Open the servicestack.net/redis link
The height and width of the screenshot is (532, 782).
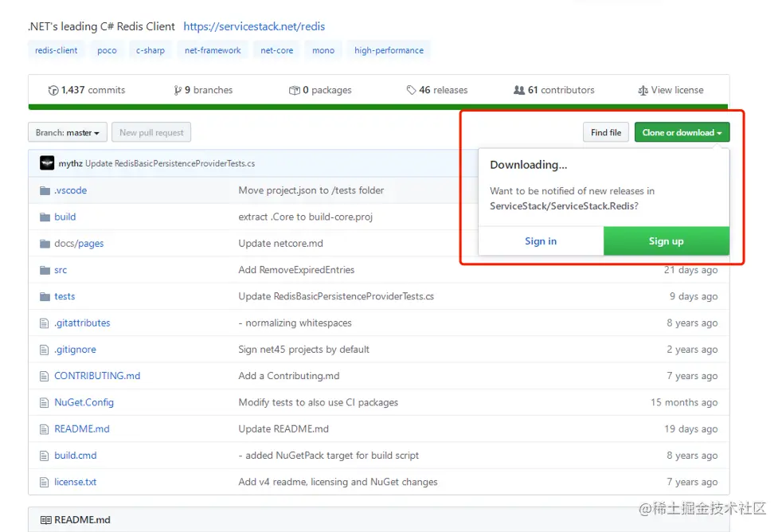coord(254,26)
